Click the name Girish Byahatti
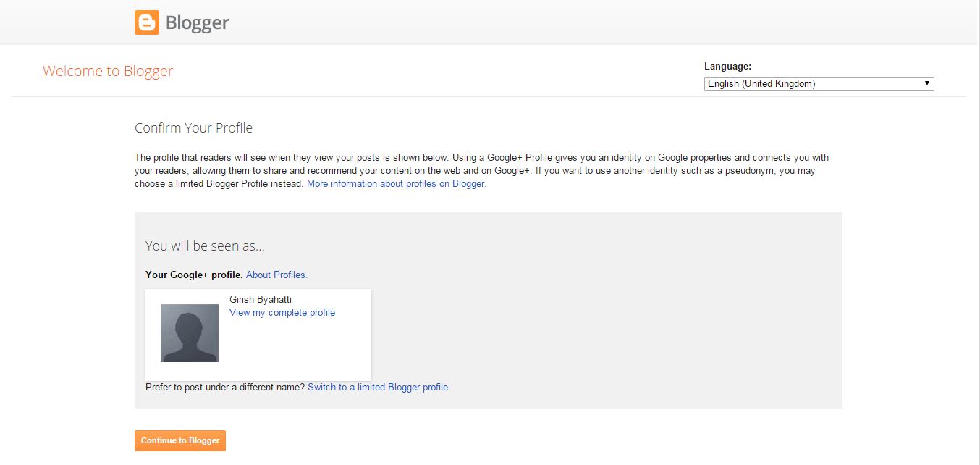The image size is (980, 465). [261, 300]
